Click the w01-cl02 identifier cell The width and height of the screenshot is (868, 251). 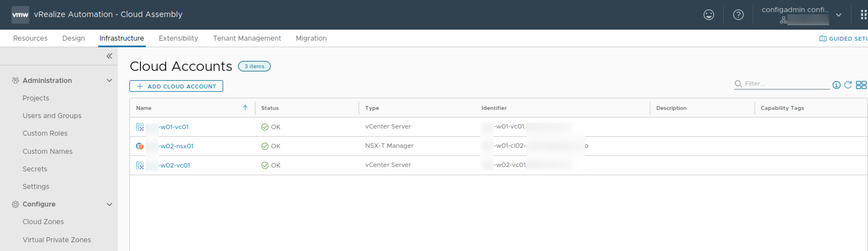pyautogui.click(x=535, y=146)
